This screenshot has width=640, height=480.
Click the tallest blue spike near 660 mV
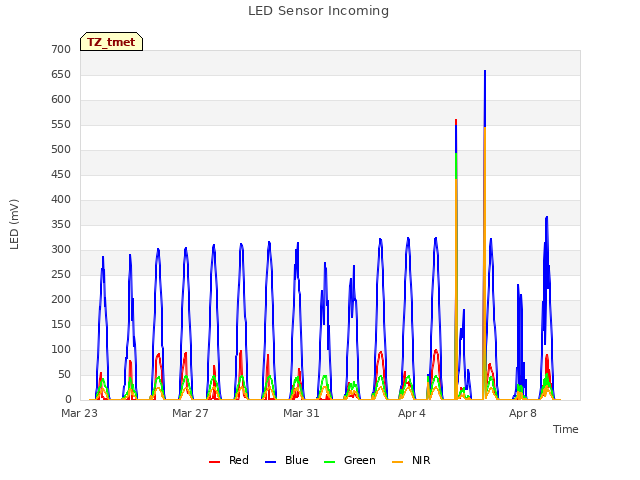tap(485, 98)
